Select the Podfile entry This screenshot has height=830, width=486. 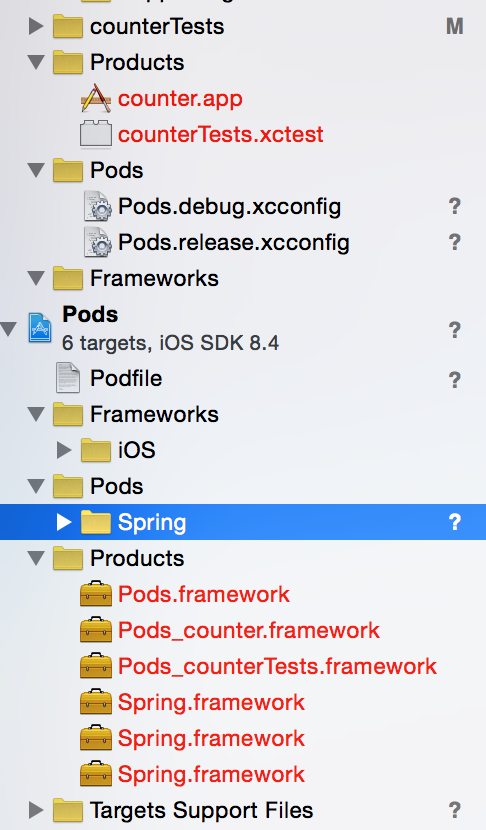[126, 378]
